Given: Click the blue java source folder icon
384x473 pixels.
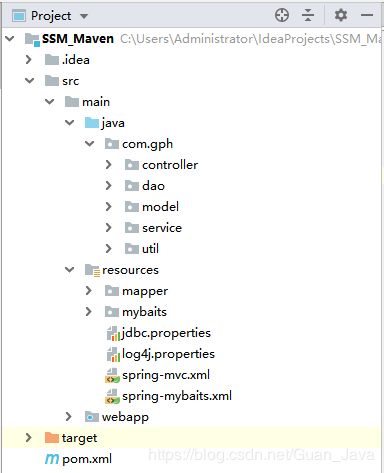Looking at the screenshot, I should [x=92, y=123].
